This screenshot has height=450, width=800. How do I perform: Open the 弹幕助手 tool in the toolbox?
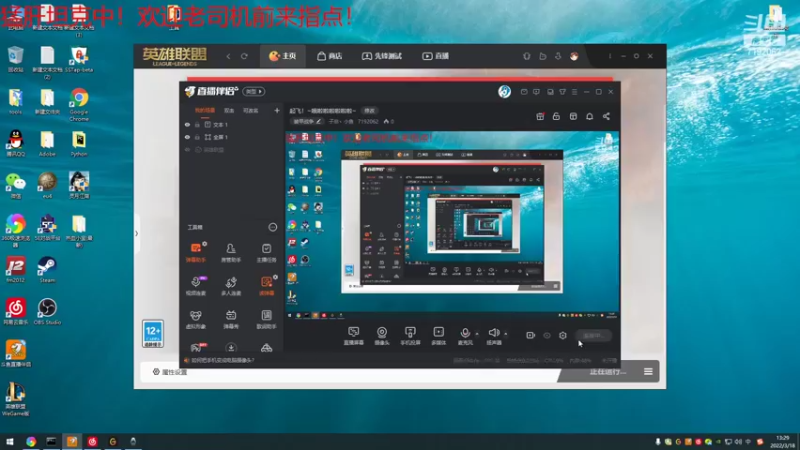(x=196, y=253)
